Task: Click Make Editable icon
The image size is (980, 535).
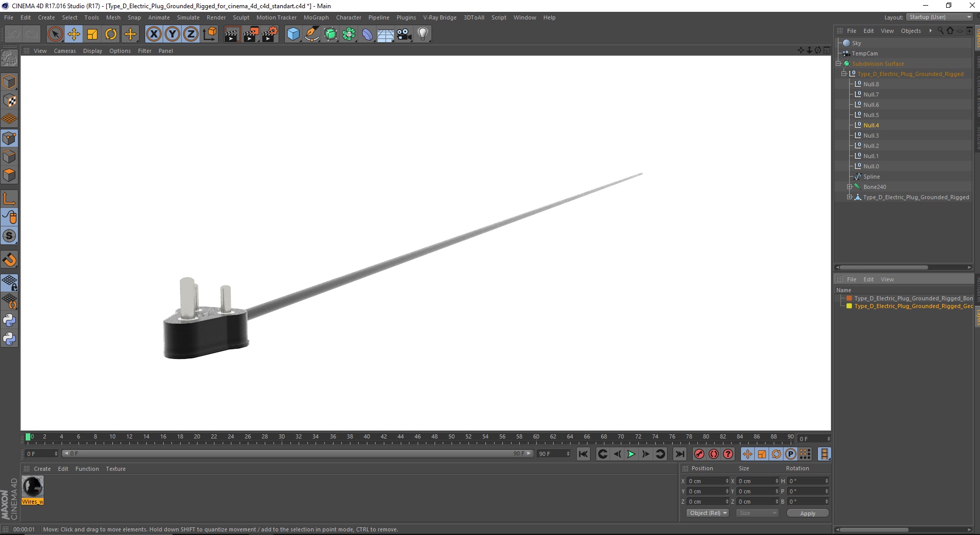Action: [x=9, y=59]
